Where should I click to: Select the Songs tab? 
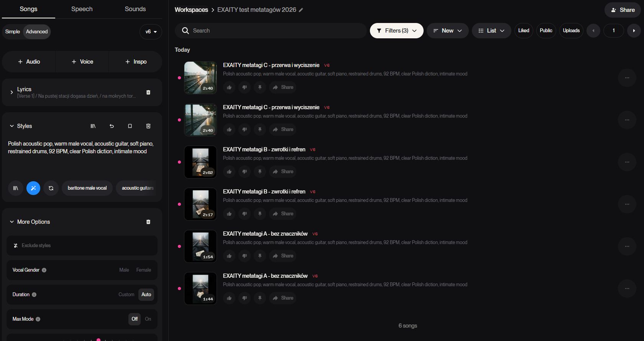pyautogui.click(x=29, y=9)
